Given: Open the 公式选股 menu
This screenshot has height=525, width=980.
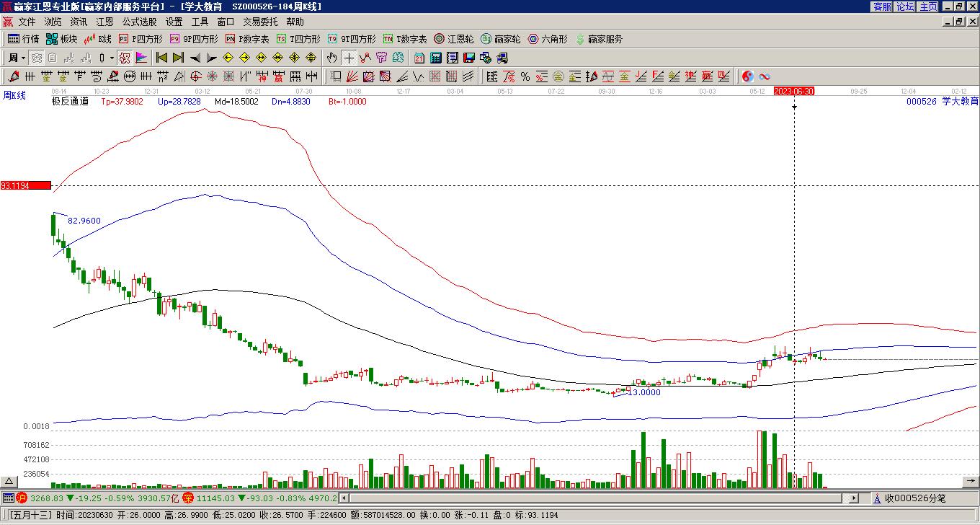Looking at the screenshot, I should tap(139, 22).
